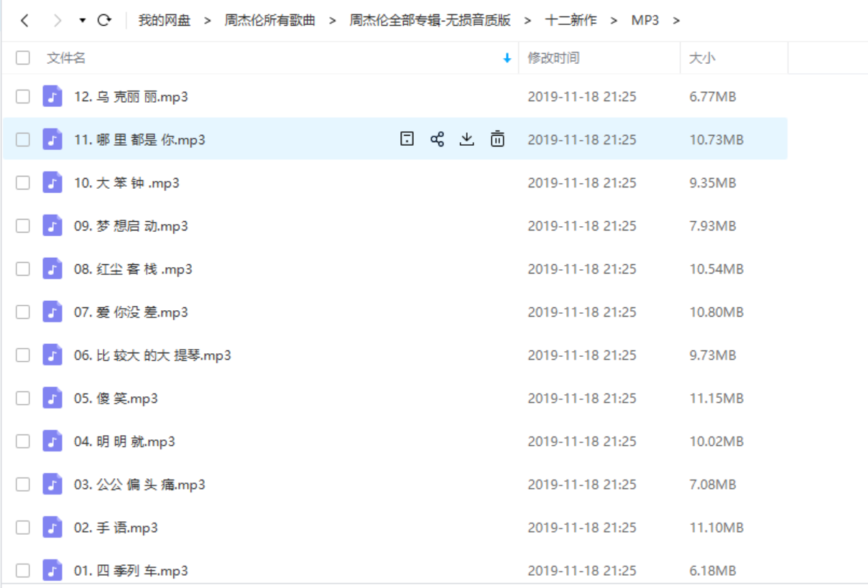Check the box for 04. 明明就.mp3

coord(23,441)
